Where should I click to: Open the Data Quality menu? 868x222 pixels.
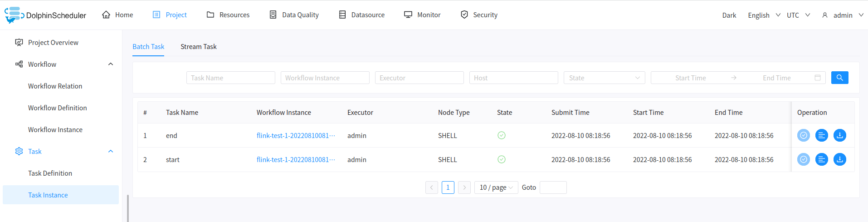click(294, 15)
